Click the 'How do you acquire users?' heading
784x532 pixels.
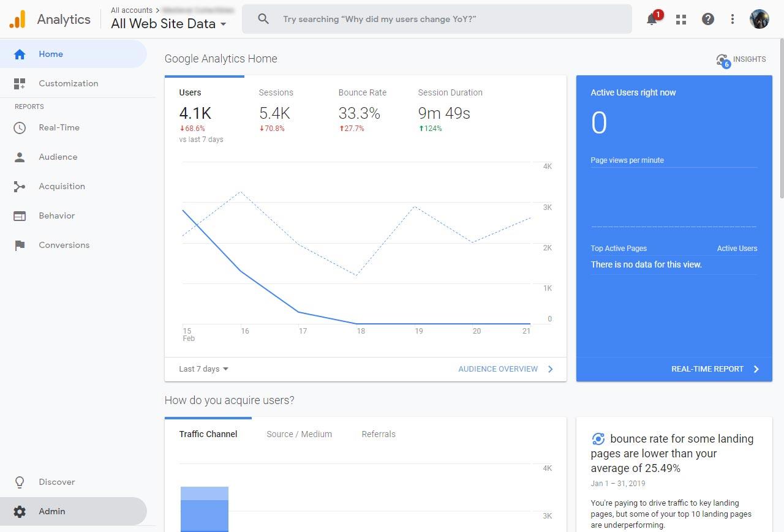[x=230, y=400]
